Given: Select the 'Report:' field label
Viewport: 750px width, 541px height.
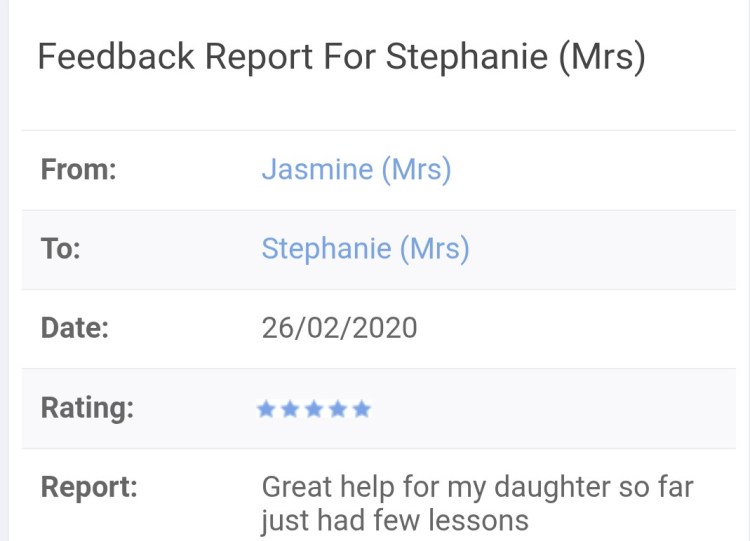Looking at the screenshot, I should coord(88,488).
